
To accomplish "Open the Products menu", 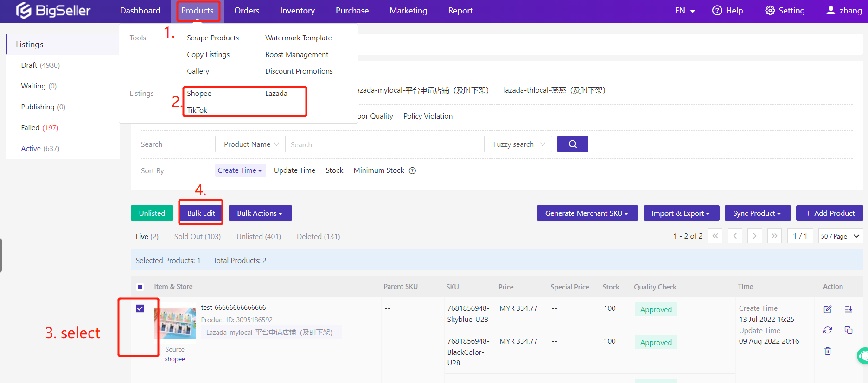I will pyautogui.click(x=198, y=11).
